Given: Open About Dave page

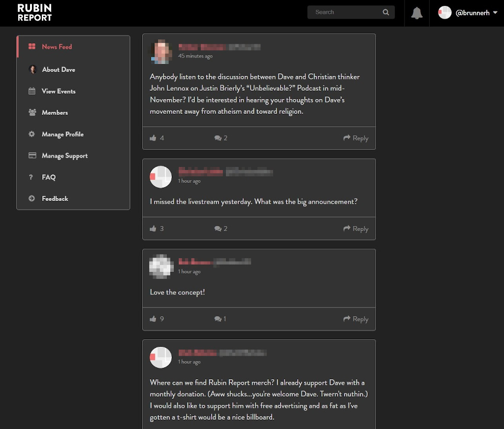Looking at the screenshot, I should click(59, 69).
